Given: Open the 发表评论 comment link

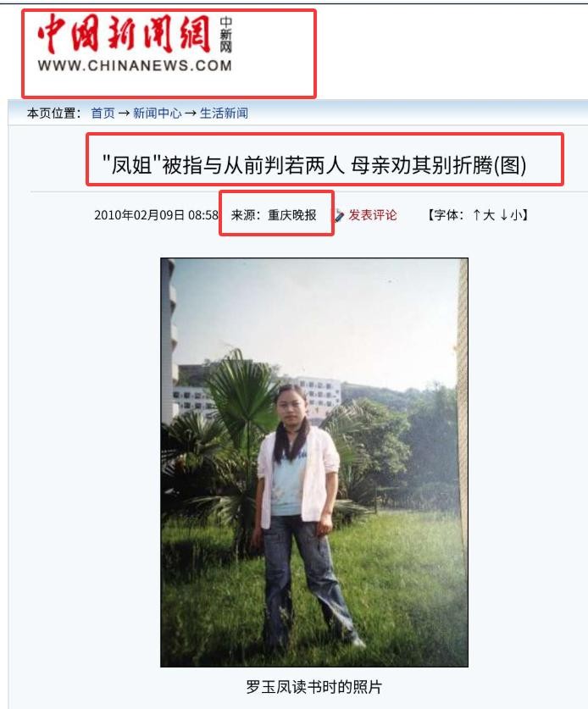Looking at the screenshot, I should click(x=372, y=215).
